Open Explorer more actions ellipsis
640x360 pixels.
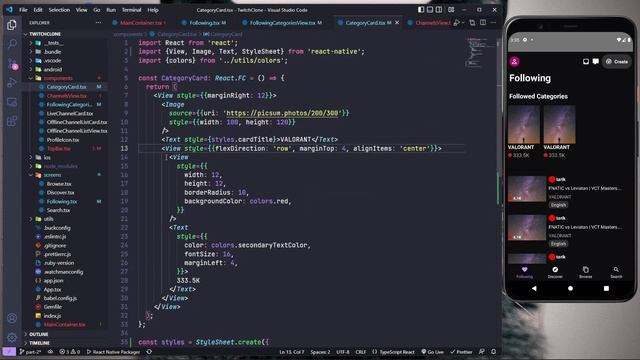pyautogui.click(x=98, y=23)
